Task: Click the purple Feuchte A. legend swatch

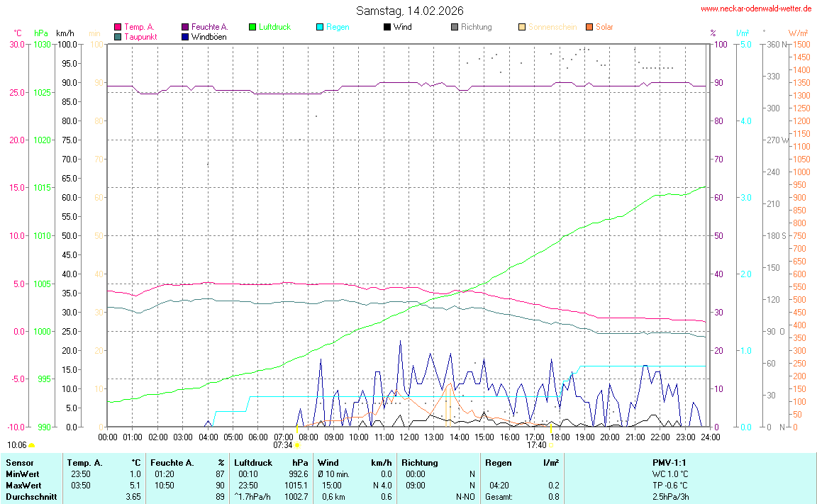Action: [x=185, y=27]
